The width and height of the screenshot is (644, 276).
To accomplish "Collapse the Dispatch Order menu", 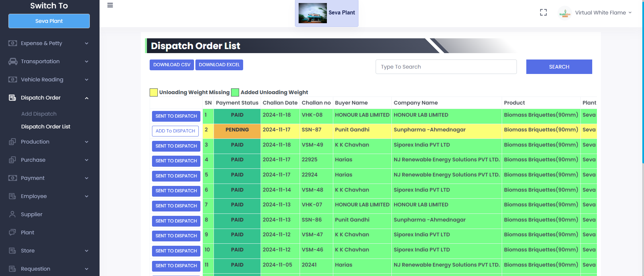I will 86,98.
